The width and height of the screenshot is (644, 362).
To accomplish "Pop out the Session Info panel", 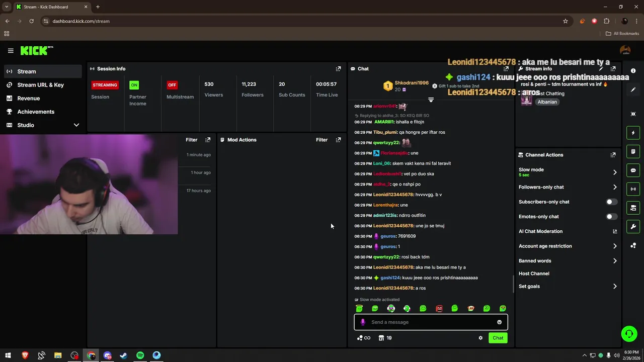I will [338, 69].
